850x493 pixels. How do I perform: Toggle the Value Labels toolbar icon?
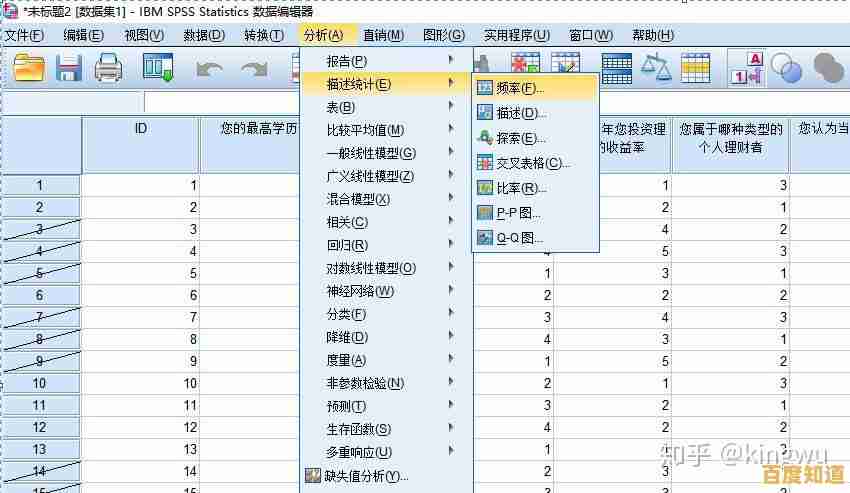coord(748,68)
